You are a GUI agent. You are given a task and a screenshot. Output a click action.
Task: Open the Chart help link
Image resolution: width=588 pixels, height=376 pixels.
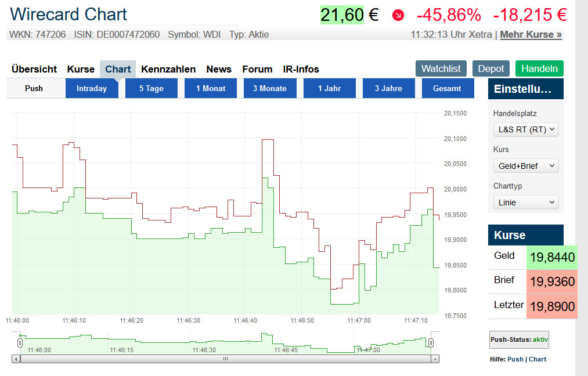538,359
